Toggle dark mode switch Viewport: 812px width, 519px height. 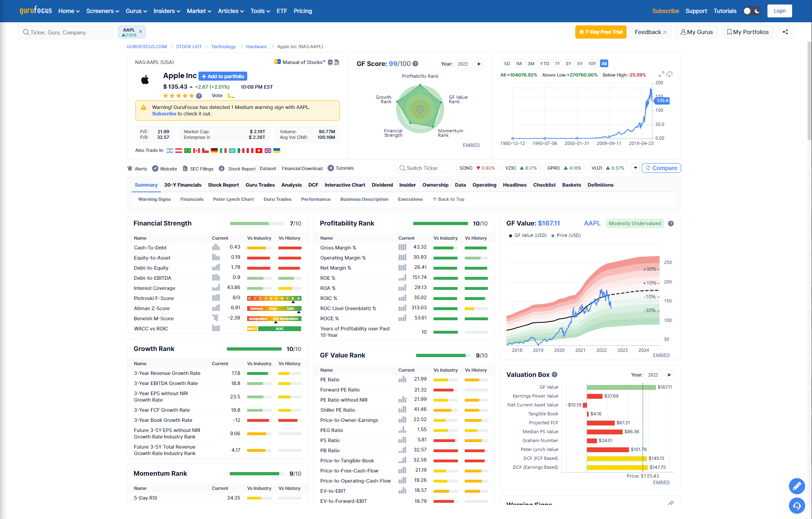point(752,11)
